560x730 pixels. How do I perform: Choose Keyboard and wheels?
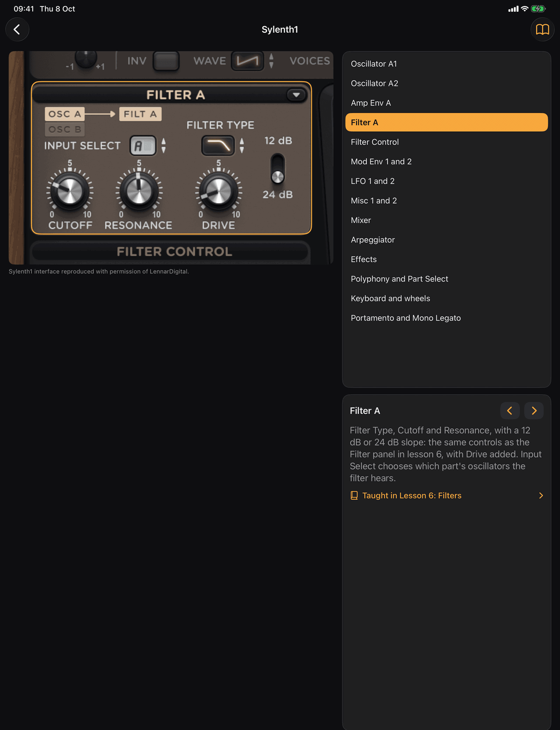pyautogui.click(x=446, y=298)
